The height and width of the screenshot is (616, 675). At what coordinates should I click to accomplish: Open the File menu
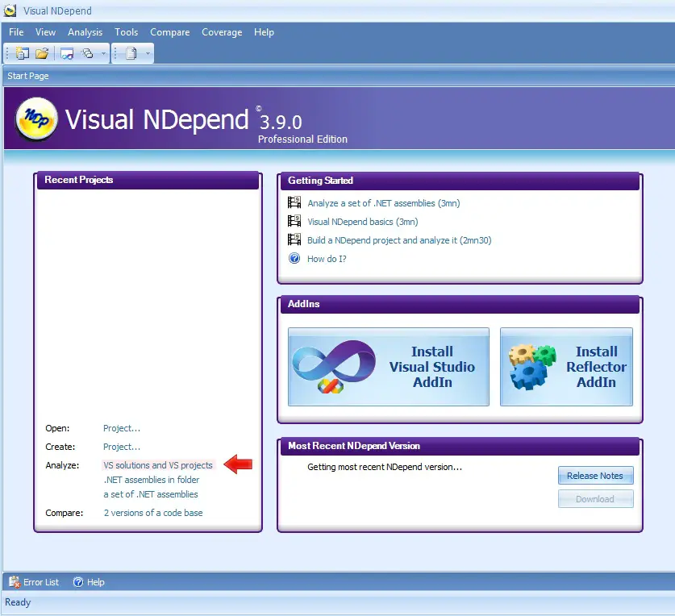(x=16, y=32)
